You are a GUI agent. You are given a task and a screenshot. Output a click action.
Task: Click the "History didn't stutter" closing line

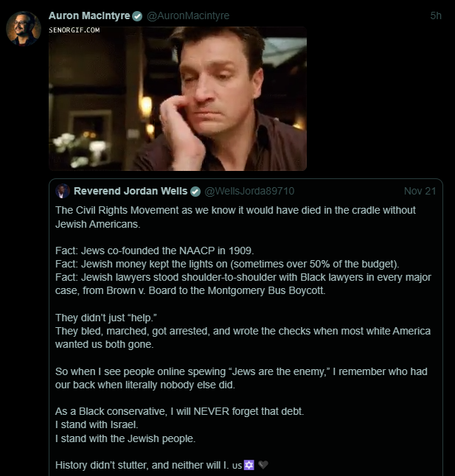pos(140,465)
